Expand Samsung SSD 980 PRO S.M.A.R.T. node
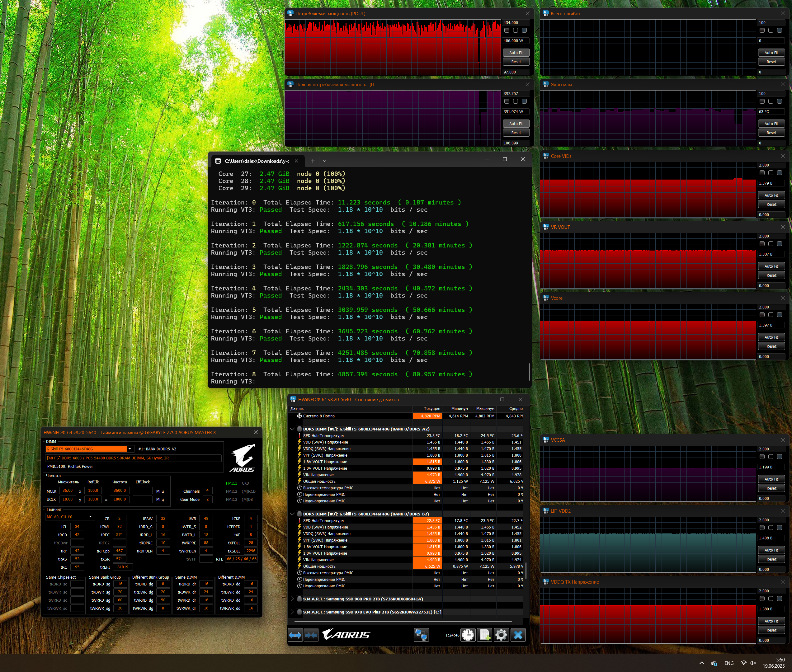The width and height of the screenshot is (792, 672). point(292,599)
